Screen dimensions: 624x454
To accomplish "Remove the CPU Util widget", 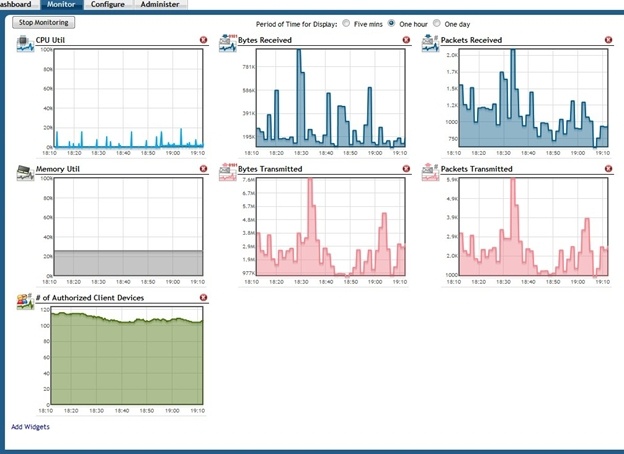I will (203, 40).
